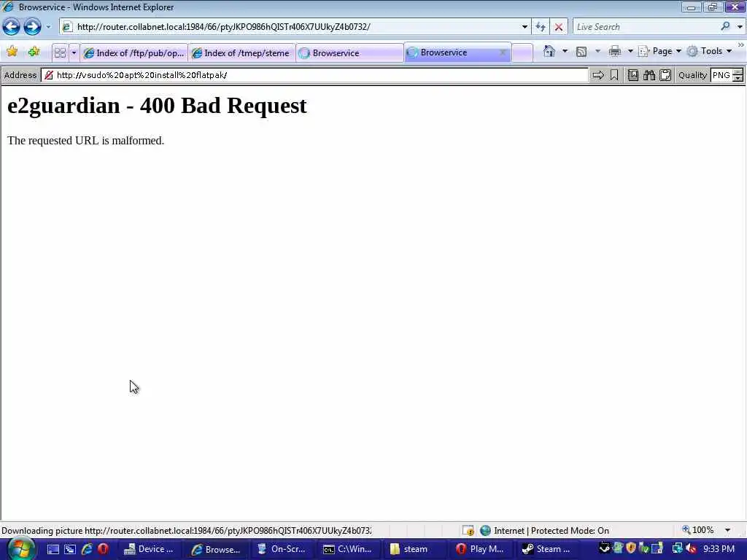Click the Browservice Address field
The height and width of the screenshot is (560, 747).
pyautogui.click(x=314, y=75)
